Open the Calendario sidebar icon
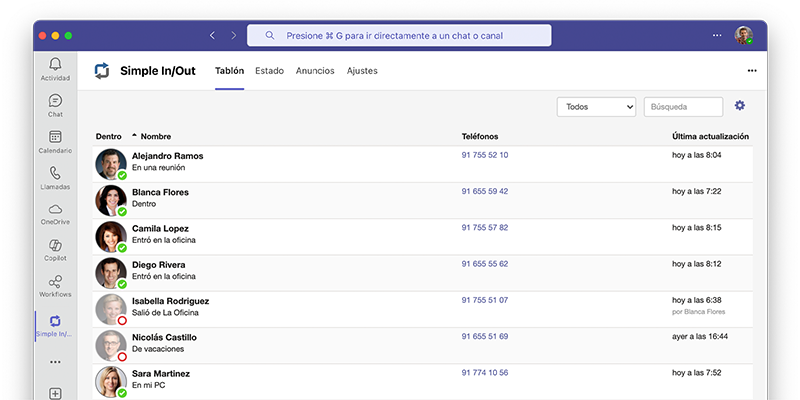Viewport: 800px width, 400px height. (55, 137)
